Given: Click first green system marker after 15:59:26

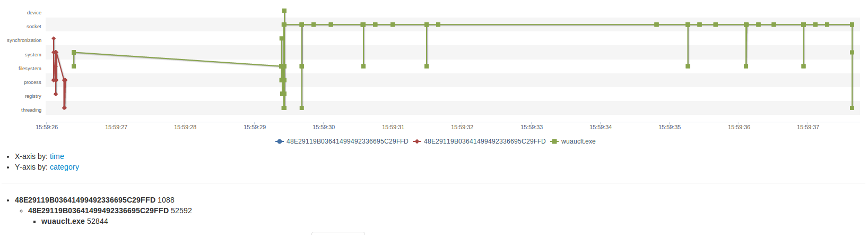Looking at the screenshot, I should point(74,53).
